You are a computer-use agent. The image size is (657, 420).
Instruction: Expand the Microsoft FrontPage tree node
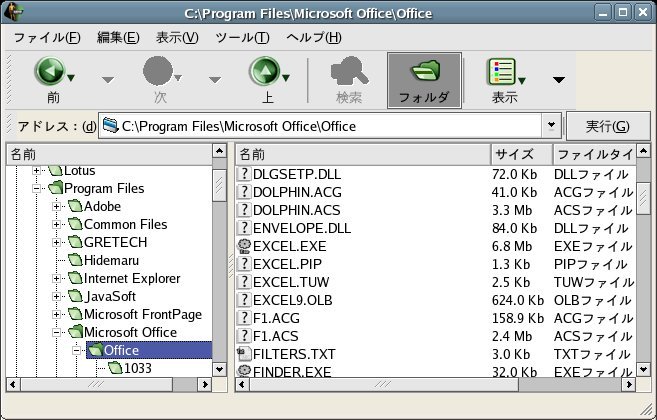pos(56,314)
